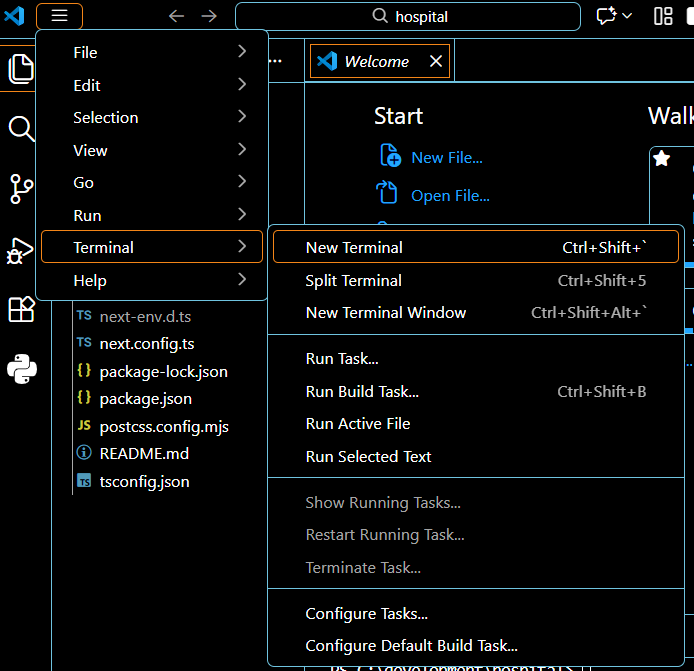Click the magnifier icon in command center
694x671 pixels.
click(380, 15)
